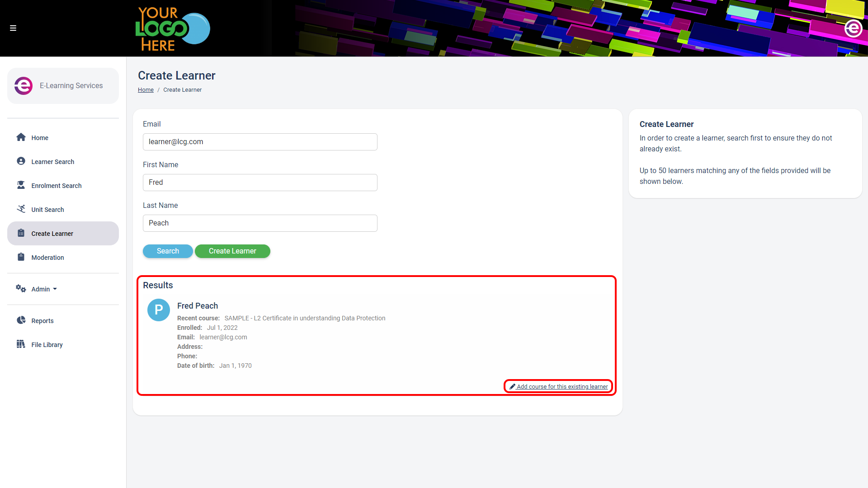Click the recent course SAMPLE - L2 Certificate text

point(305,318)
